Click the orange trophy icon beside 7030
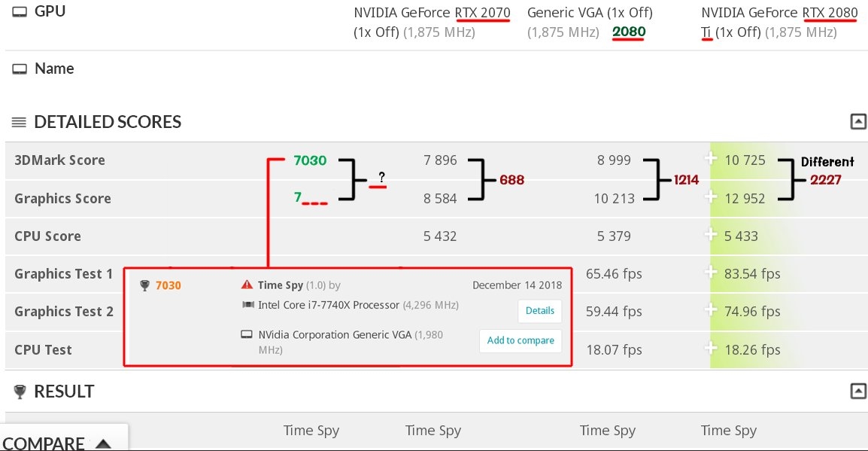The width and height of the screenshot is (868, 451). (144, 285)
